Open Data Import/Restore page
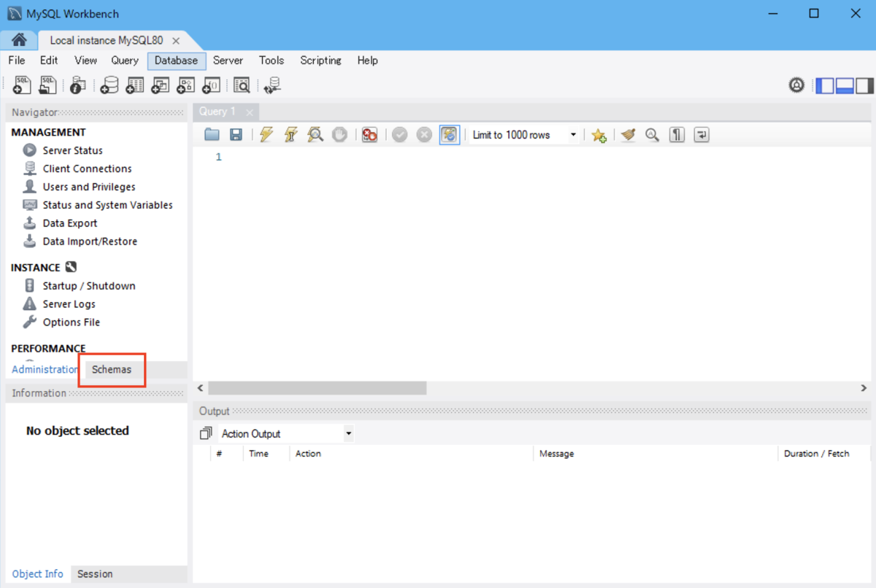Image resolution: width=876 pixels, height=588 pixels. point(80,241)
